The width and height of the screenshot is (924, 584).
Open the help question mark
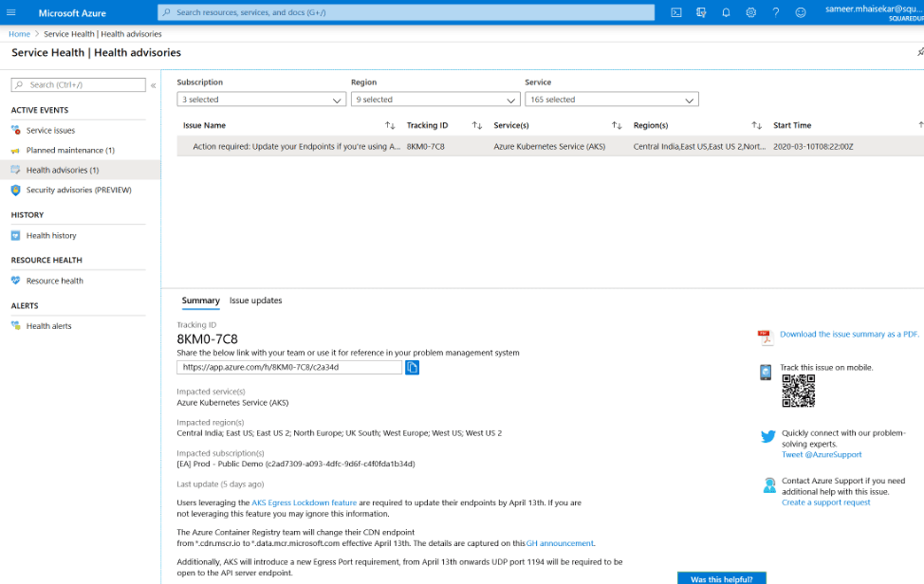tap(775, 12)
